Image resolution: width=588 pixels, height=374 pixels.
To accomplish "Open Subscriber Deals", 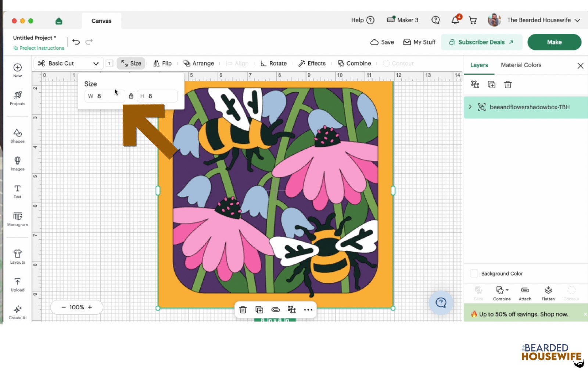I will 481,42.
